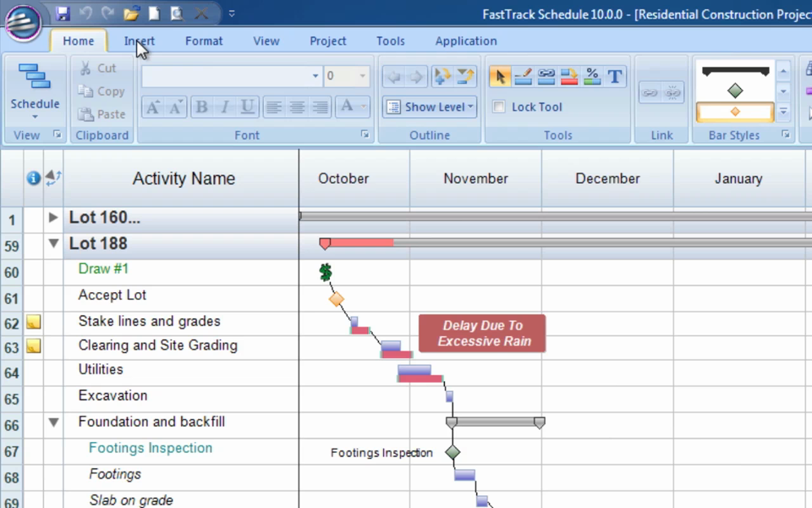Select the revise bar tool with arrow
The image size is (812, 508).
click(569, 77)
